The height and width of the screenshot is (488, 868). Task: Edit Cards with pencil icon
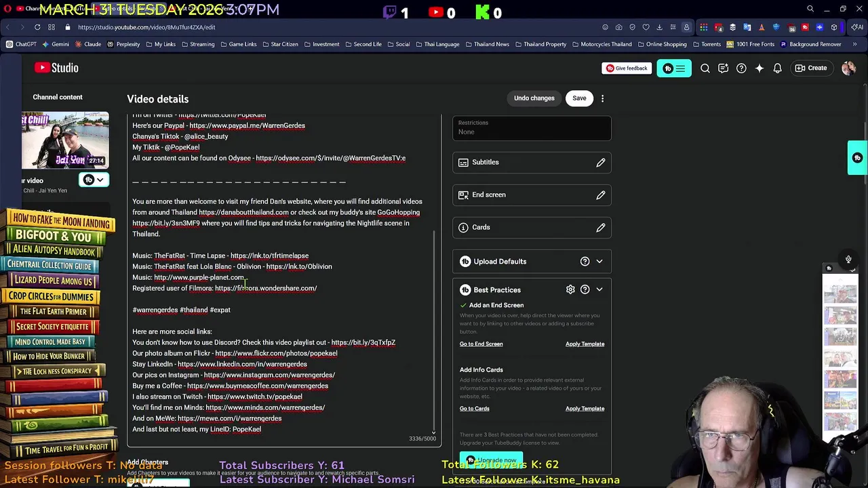click(600, 228)
